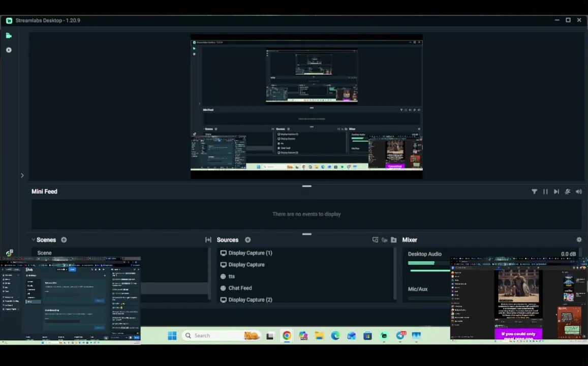Click the stream preview canvas
The width and height of the screenshot is (588, 366).
coord(306,107)
